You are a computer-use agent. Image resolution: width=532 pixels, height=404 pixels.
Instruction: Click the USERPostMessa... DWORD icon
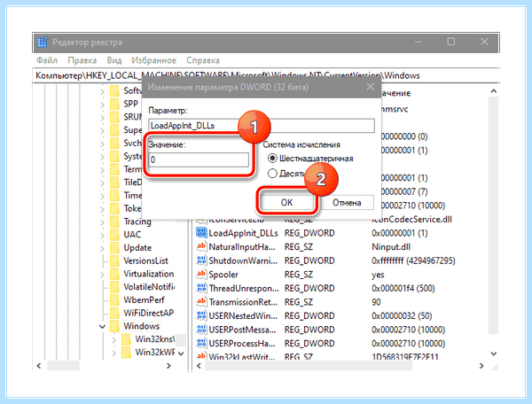(x=201, y=329)
